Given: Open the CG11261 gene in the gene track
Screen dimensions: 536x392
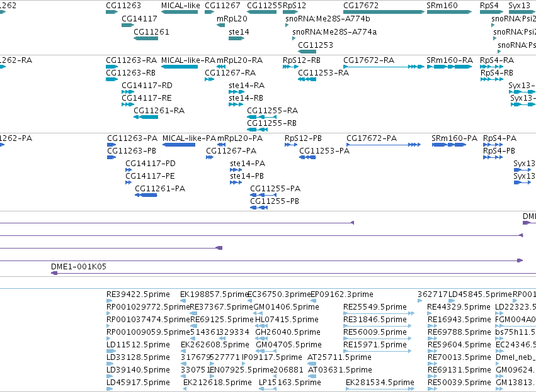Looking at the screenshot, I should [145, 38].
